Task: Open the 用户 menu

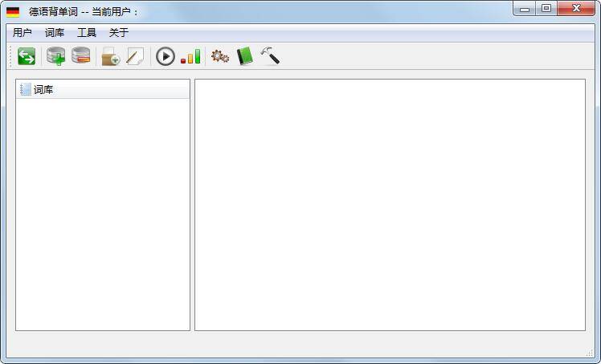Action: [22, 33]
